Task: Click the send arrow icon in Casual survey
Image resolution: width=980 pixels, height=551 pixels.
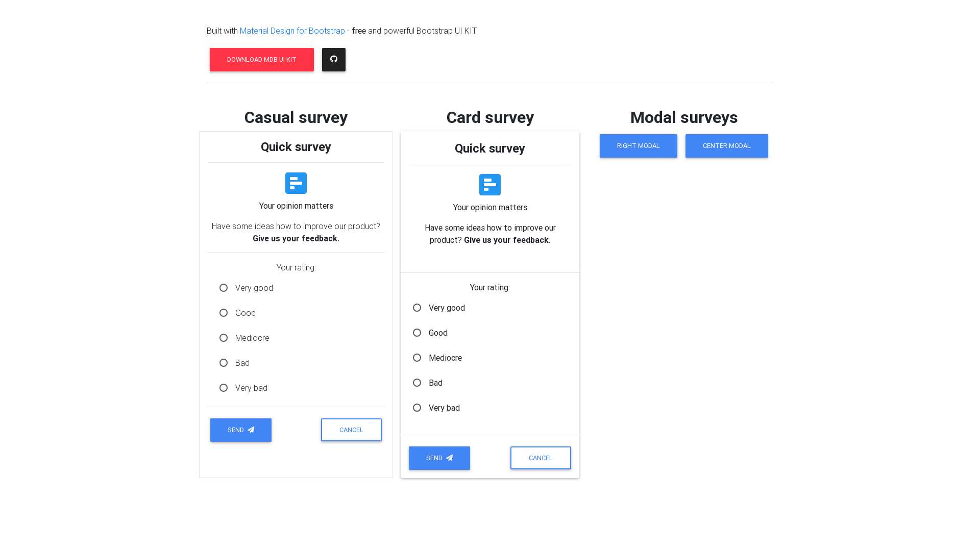Action: click(252, 430)
